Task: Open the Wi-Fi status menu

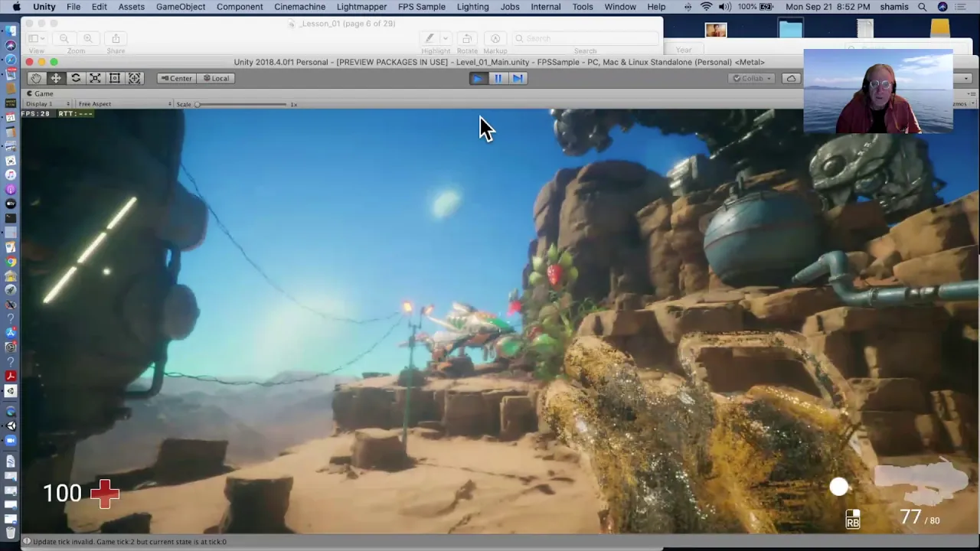Action: [x=705, y=7]
